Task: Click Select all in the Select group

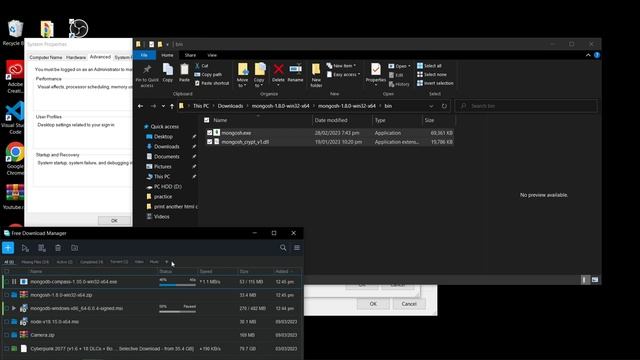Action: point(429,66)
